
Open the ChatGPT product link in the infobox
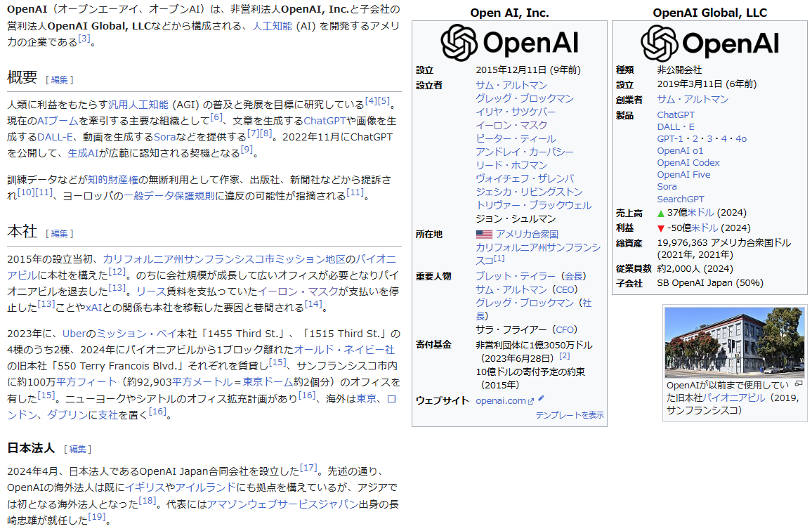[x=676, y=115]
